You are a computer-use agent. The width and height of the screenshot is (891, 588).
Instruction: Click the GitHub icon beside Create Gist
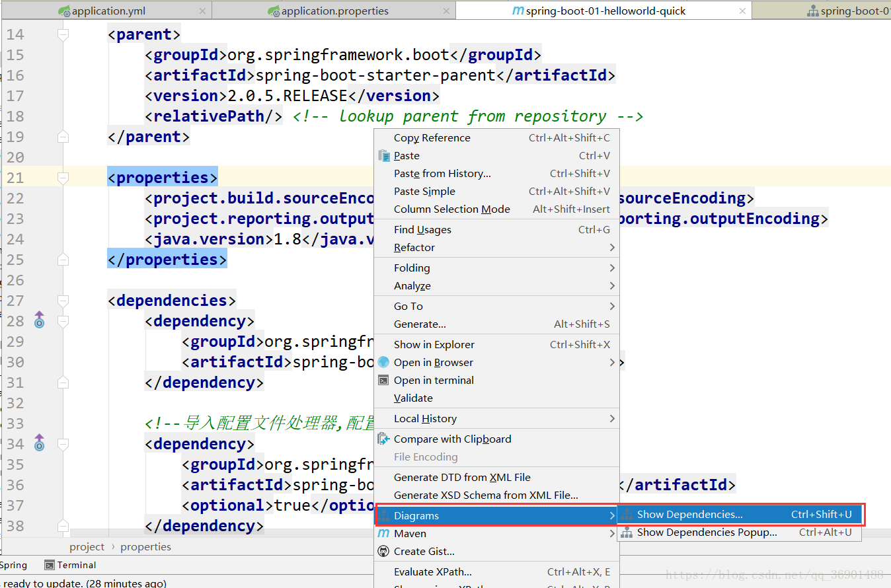tap(384, 552)
